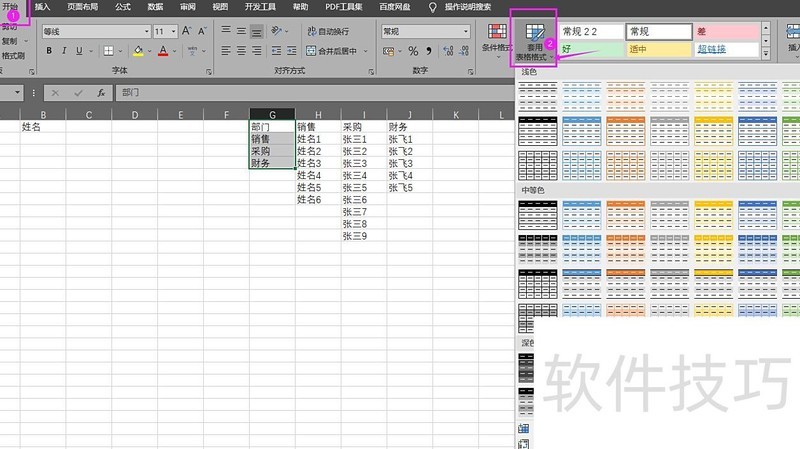This screenshot has height=449, width=800.
Task: Open Conditional Formatting (条件格式) icon
Action: [496, 38]
